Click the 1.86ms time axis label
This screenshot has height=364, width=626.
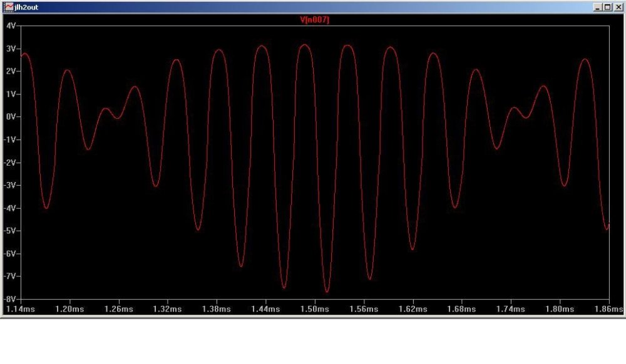pos(608,309)
